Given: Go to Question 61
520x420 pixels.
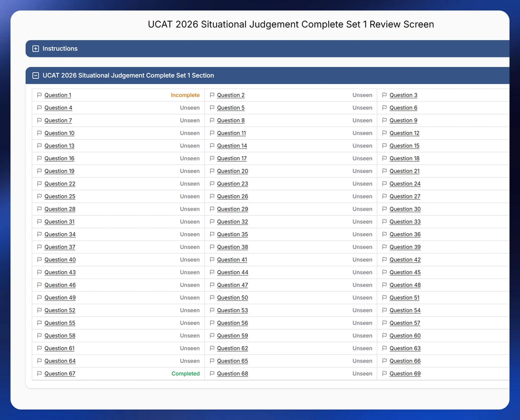Looking at the screenshot, I should pos(59,348).
